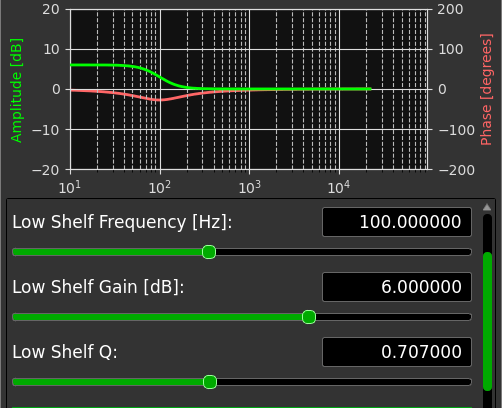The width and height of the screenshot is (502, 408).
Task: Click the scroll-up arrow of the parameter list
Action: coord(487,208)
